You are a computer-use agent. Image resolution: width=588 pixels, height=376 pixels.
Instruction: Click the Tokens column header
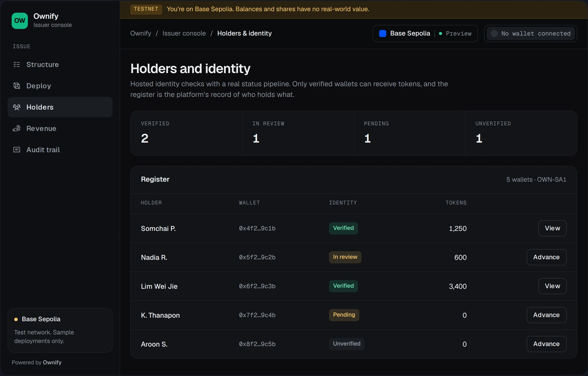pyautogui.click(x=456, y=203)
